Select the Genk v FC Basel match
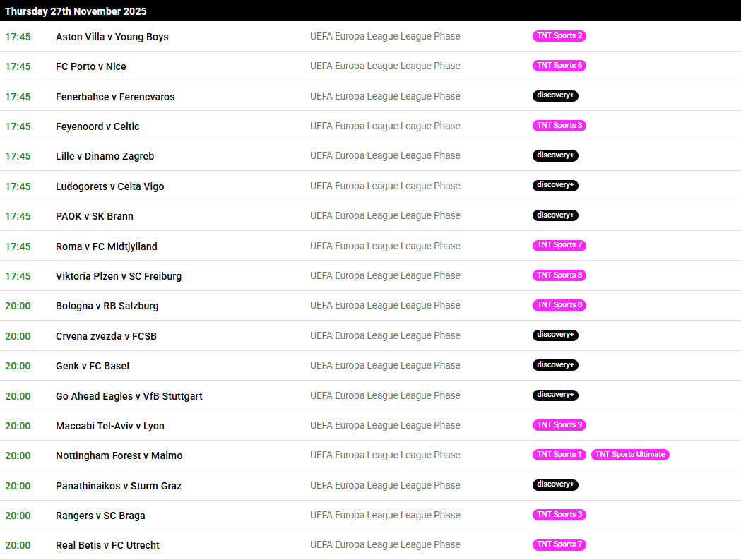Screen dimensions: 741x560 coord(93,367)
